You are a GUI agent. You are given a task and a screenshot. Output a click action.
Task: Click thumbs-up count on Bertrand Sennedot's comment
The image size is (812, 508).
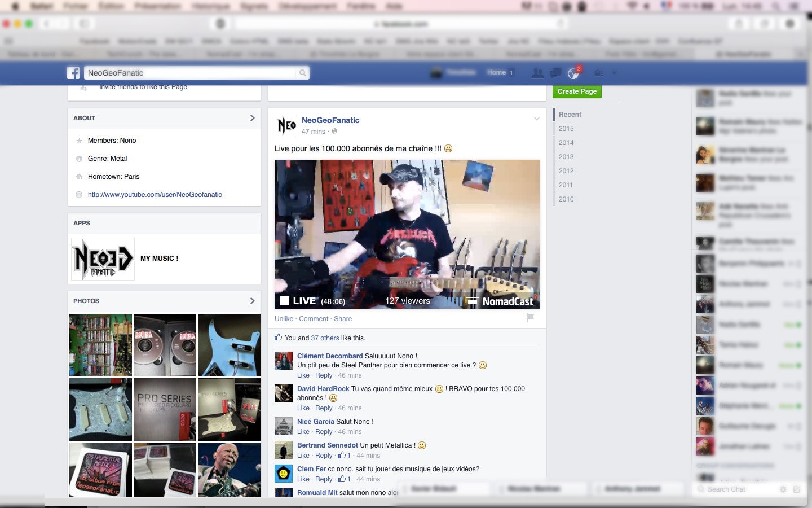(345, 455)
